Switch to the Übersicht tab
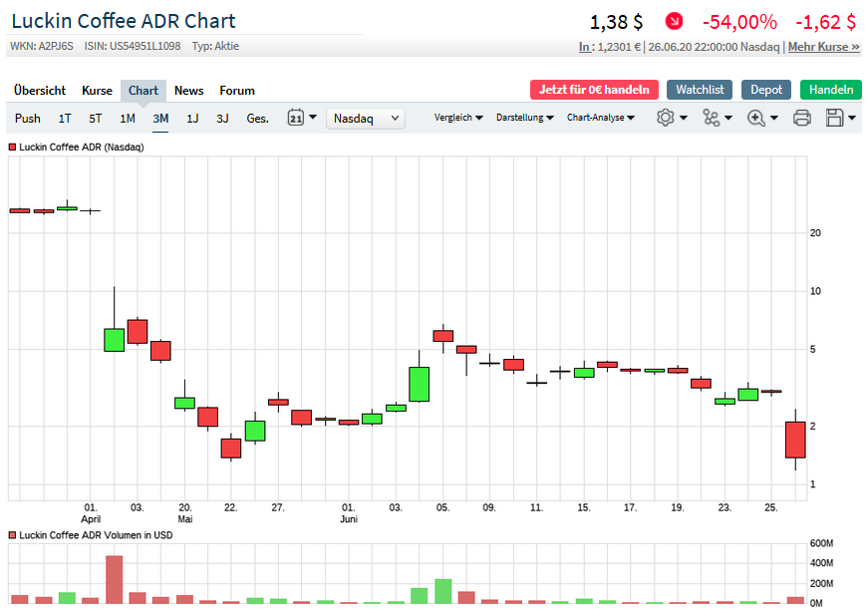 coord(40,91)
